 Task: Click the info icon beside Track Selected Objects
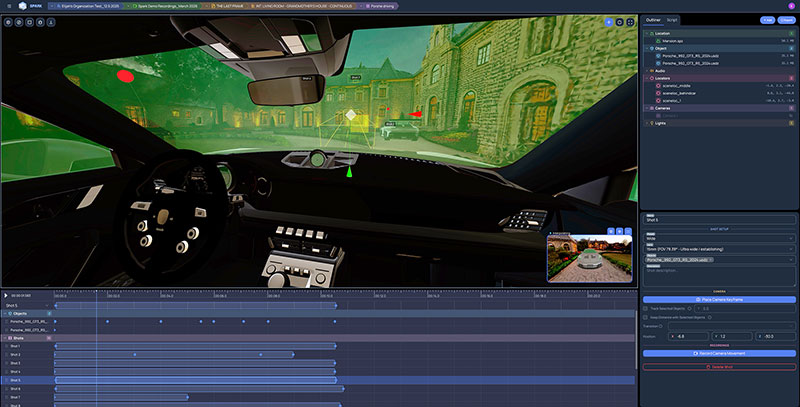(x=690, y=309)
